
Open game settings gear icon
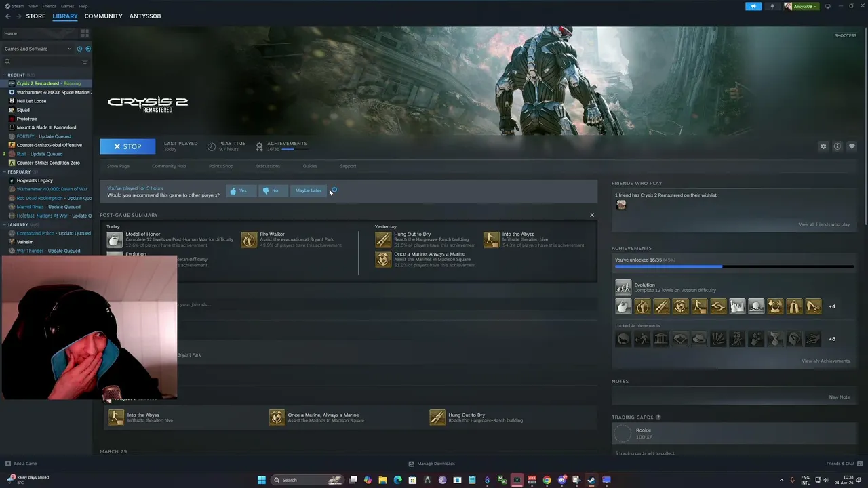pos(823,146)
